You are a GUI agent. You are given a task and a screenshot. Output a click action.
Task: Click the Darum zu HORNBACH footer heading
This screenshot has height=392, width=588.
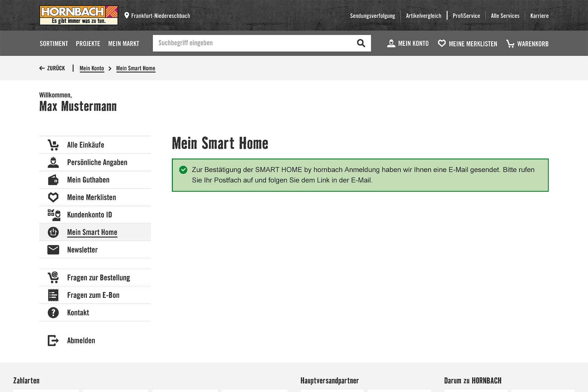[x=473, y=381]
